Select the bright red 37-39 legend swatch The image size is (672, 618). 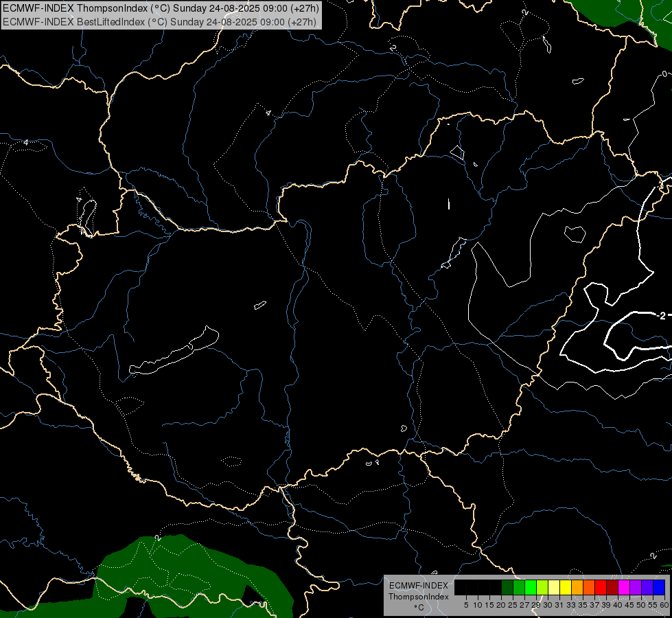601,587
